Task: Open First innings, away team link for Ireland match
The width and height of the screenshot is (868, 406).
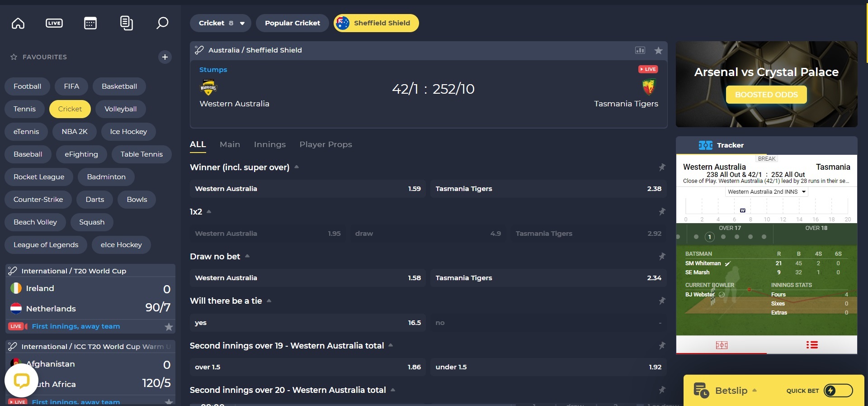Action: pyautogui.click(x=76, y=326)
